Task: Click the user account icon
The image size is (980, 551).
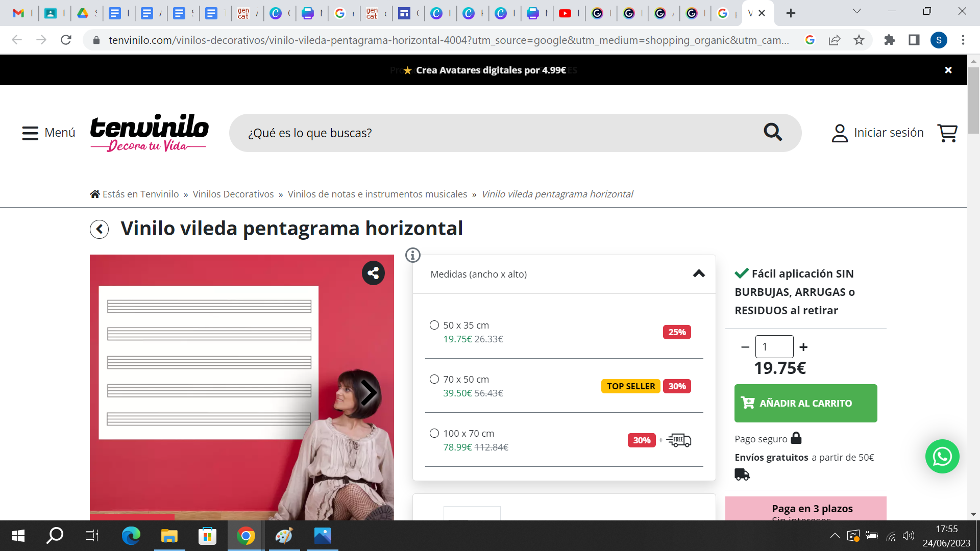Action: (x=839, y=132)
